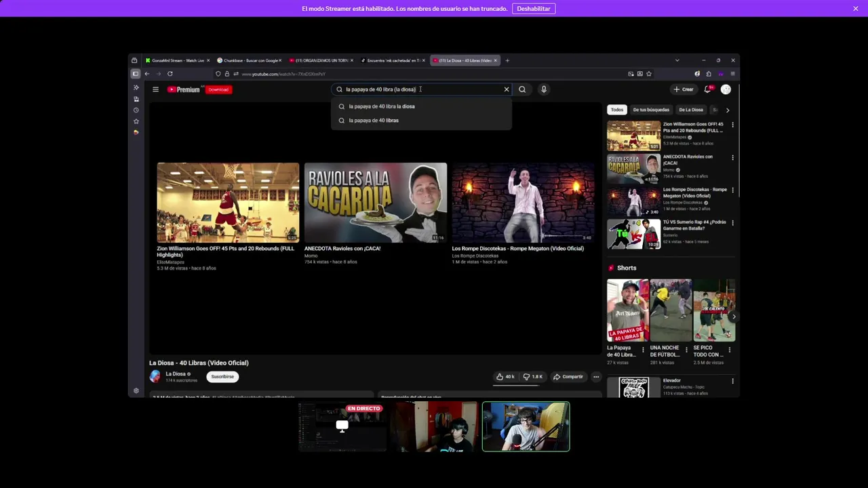The image size is (868, 488).
Task: Select the EN DIRECTO screen share tile
Action: click(342, 427)
